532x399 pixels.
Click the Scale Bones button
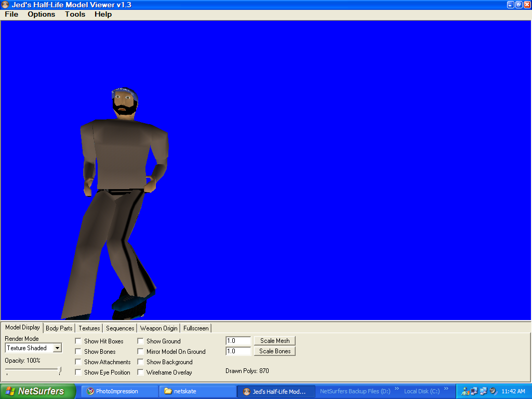pos(275,351)
